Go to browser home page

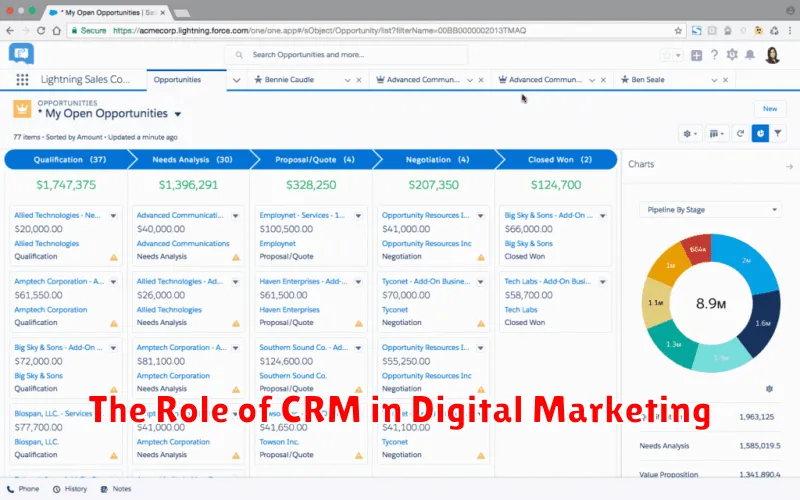(x=57, y=31)
